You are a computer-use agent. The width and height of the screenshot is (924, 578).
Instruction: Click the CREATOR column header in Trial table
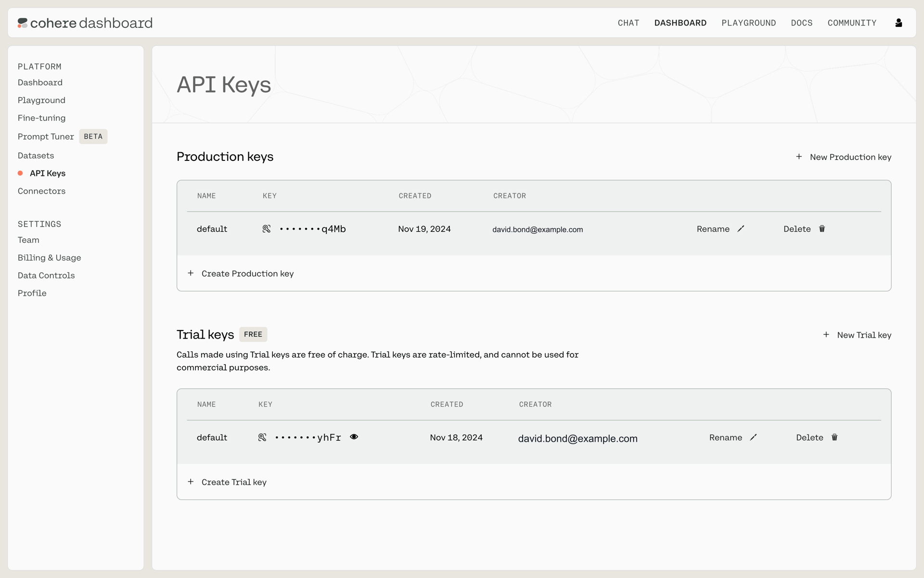pyautogui.click(x=535, y=404)
